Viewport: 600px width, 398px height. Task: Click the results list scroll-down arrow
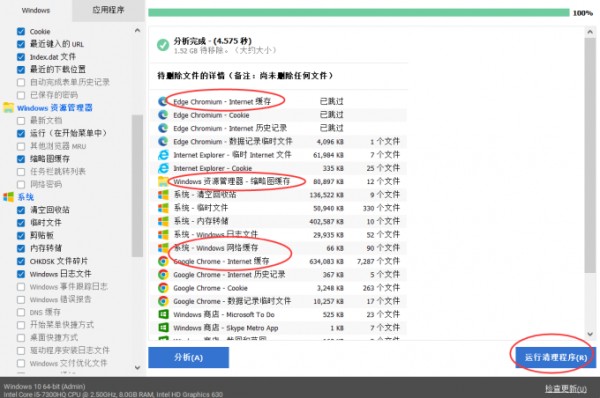tap(590, 334)
